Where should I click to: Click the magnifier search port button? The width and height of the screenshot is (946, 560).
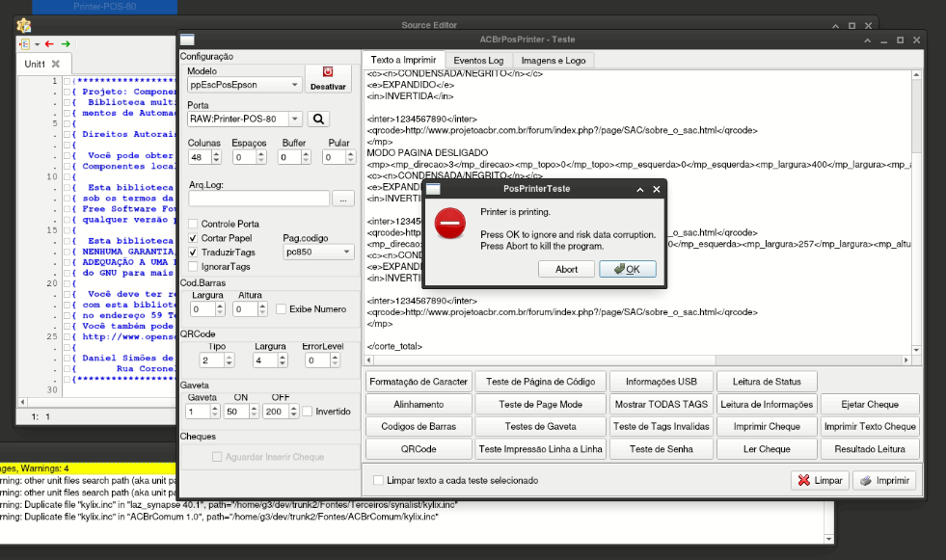coord(318,119)
